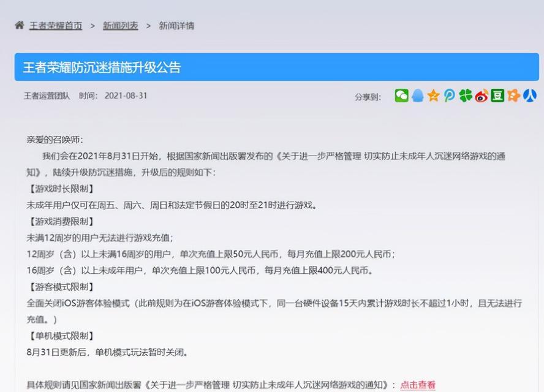The height and width of the screenshot is (392, 544).
Task: Click the line about 周五、周六、周日 20时至21时
Action: pyautogui.click(x=172, y=205)
